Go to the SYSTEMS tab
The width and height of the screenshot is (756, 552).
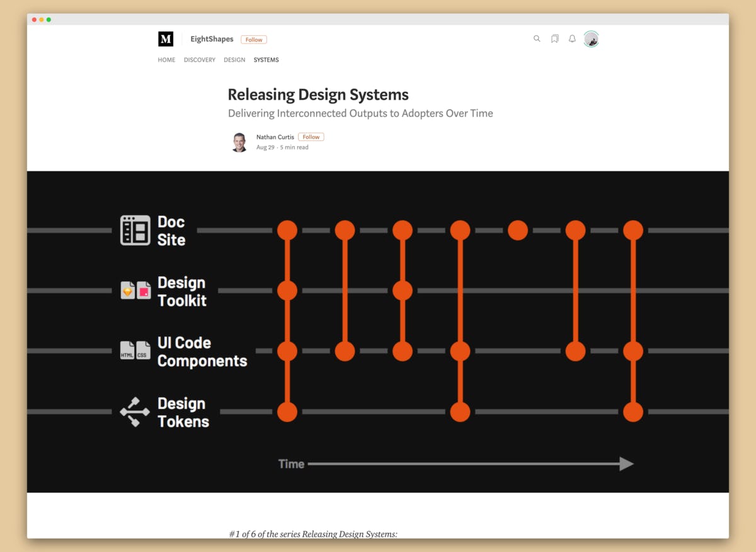(x=266, y=60)
